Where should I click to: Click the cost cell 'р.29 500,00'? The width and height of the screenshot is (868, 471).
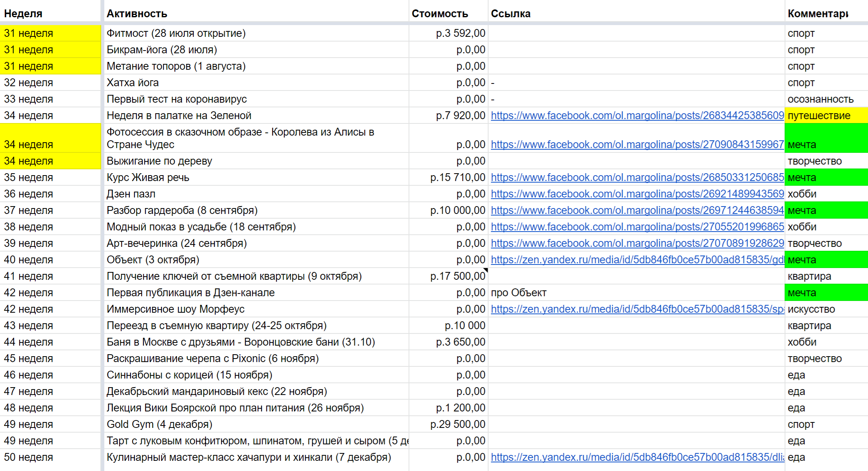[x=449, y=424]
